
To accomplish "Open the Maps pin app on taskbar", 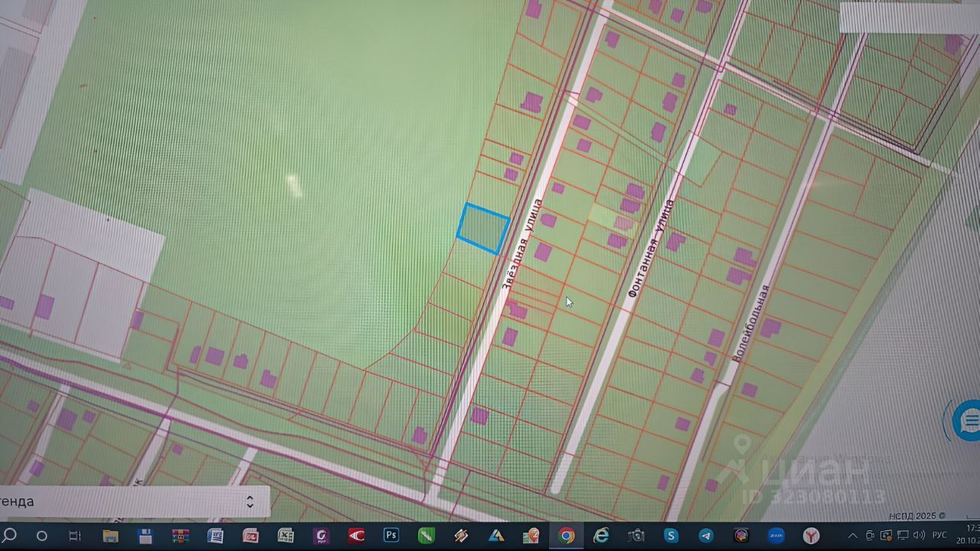I will coord(531,536).
